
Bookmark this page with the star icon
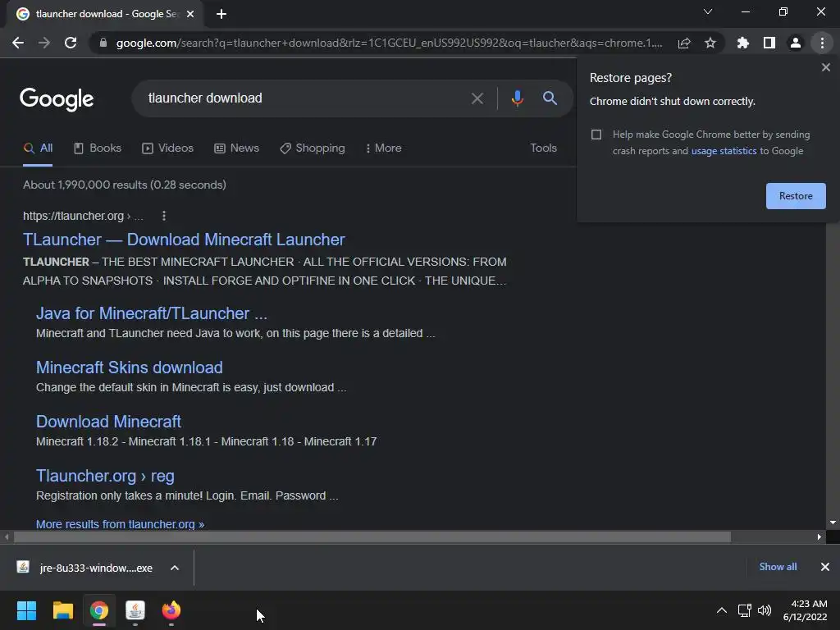tap(710, 43)
